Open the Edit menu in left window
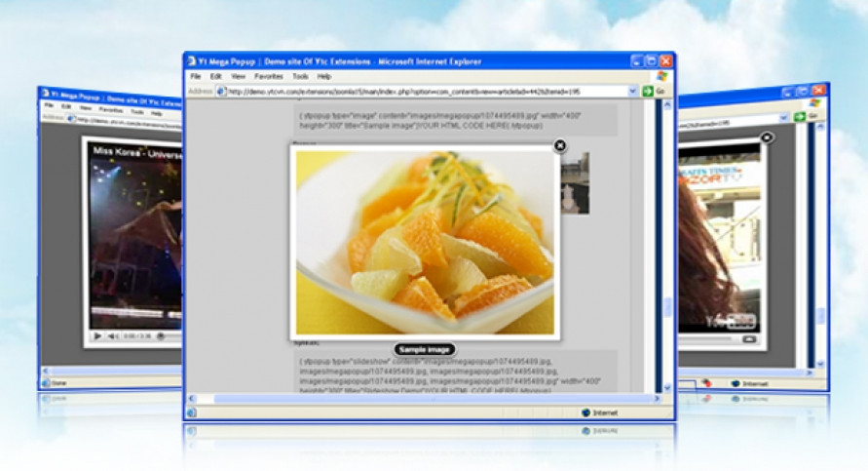The width and height of the screenshot is (868, 471). 66,106
